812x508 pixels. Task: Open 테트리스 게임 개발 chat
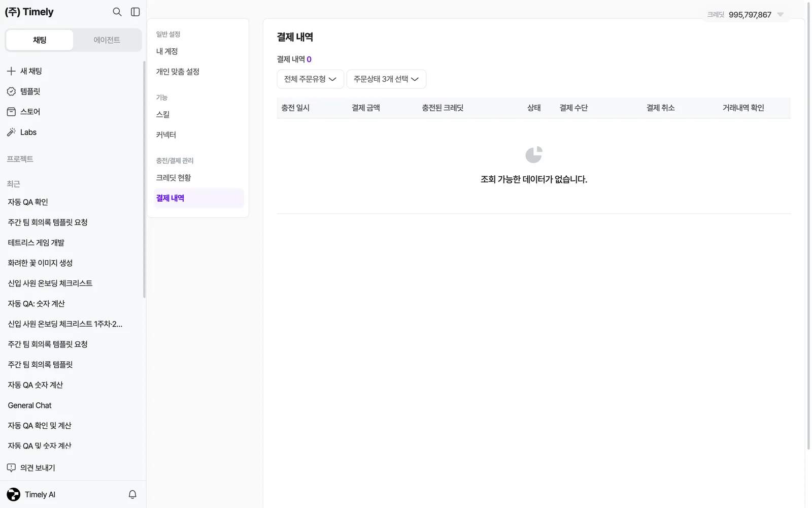click(x=36, y=243)
